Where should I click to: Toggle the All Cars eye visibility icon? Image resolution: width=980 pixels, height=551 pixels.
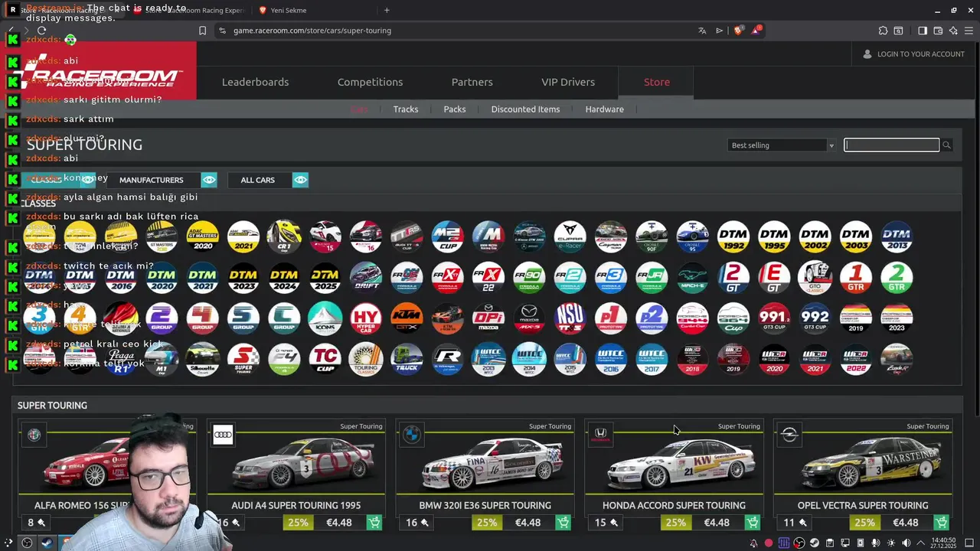[300, 180]
